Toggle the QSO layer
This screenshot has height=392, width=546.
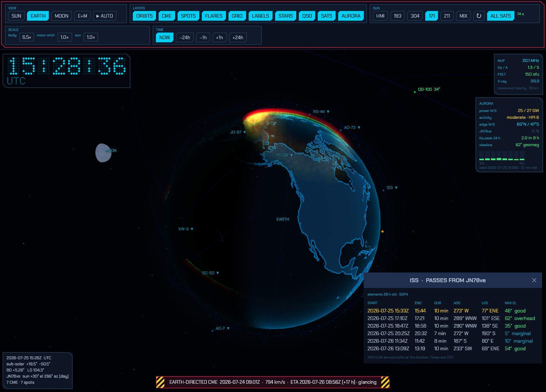(307, 16)
